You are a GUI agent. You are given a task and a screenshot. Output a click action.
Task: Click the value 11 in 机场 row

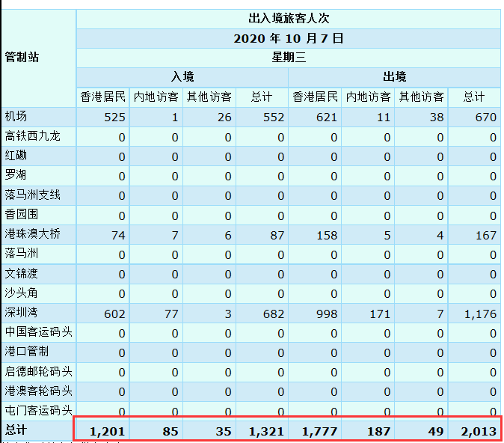pyautogui.click(x=384, y=117)
